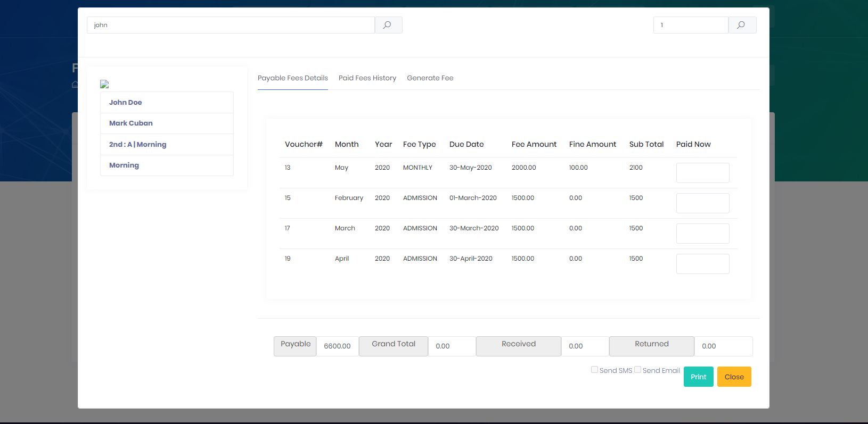
Task: Click the Print button
Action: 698,377
